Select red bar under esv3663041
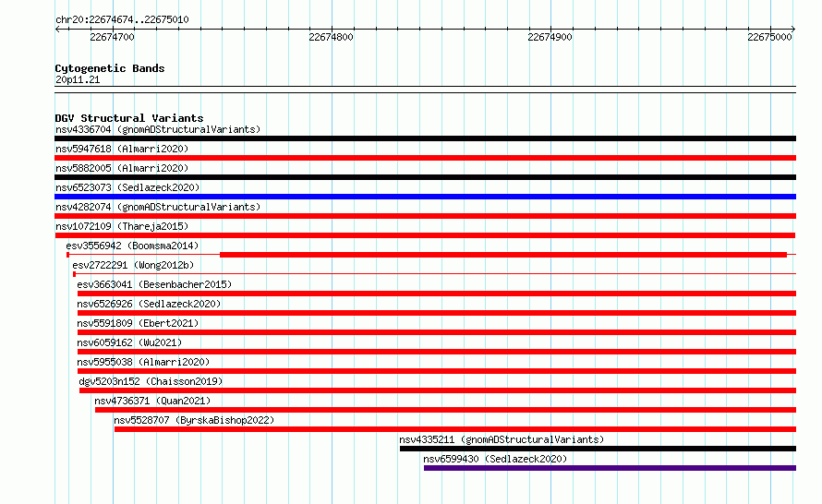 click(437, 294)
